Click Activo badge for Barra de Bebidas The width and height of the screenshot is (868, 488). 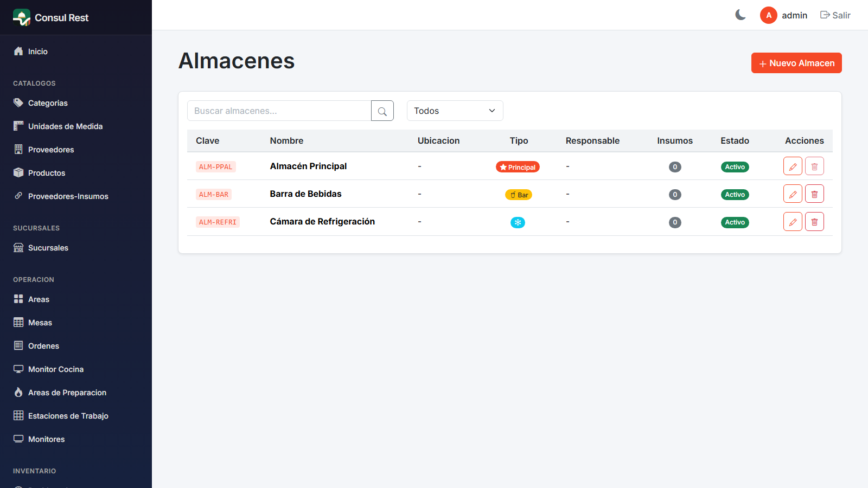pyautogui.click(x=735, y=195)
